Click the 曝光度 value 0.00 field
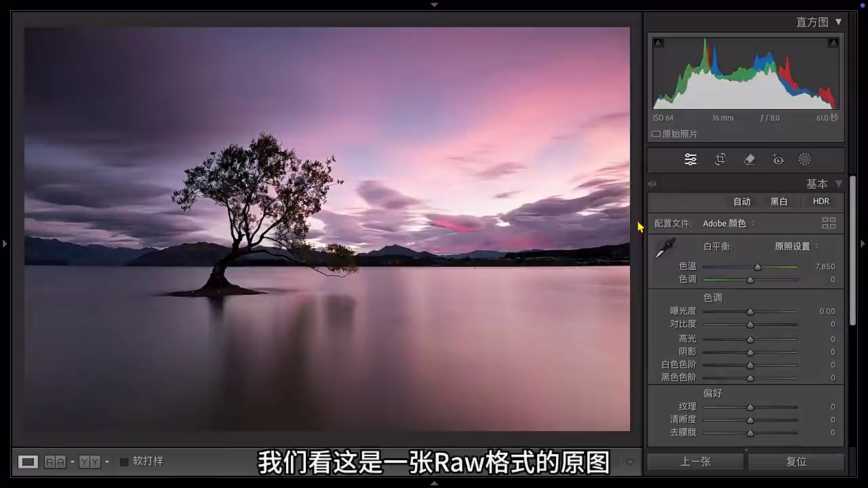Screen dimensions: 868x488 [x=827, y=312]
